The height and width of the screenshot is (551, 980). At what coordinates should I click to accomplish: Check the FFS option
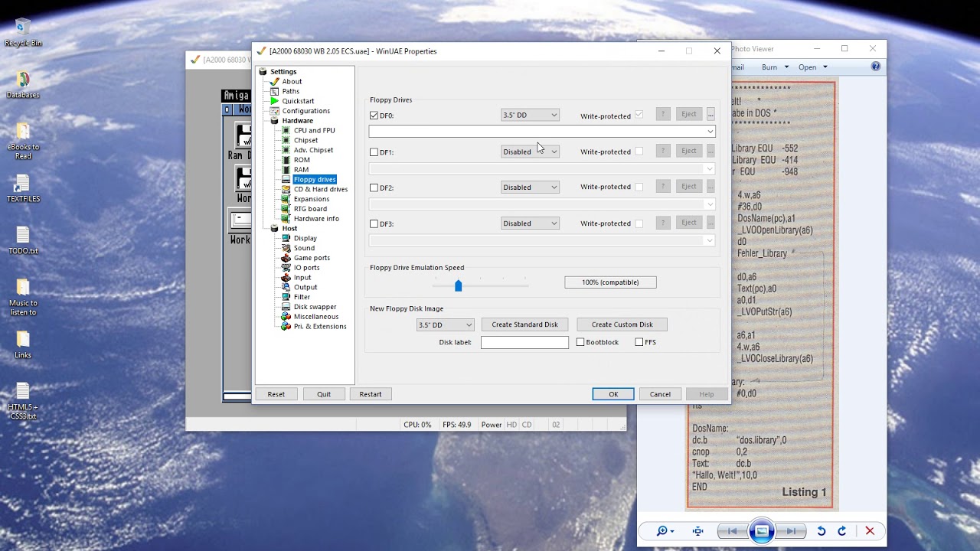(639, 342)
